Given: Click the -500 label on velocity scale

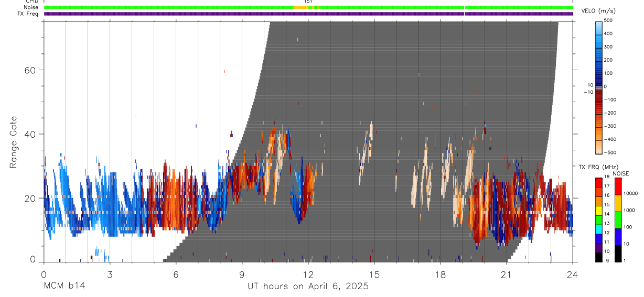Looking at the screenshot, I should pyautogui.click(x=608, y=152).
